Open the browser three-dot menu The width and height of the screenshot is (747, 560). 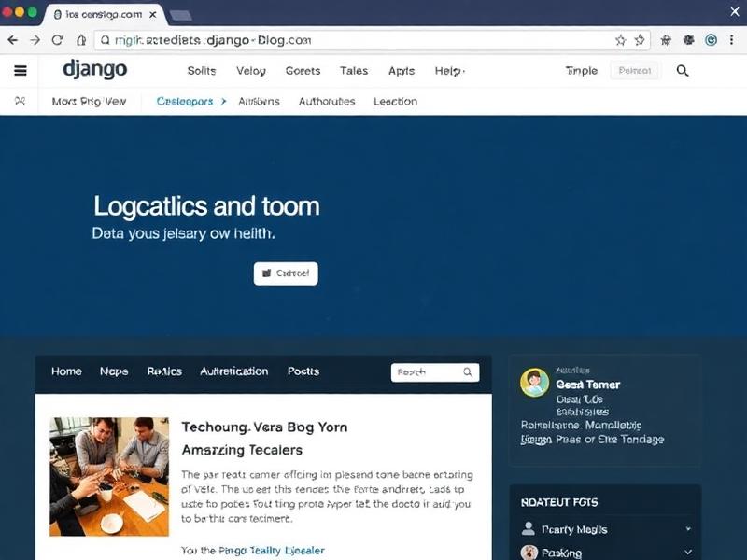(731, 40)
